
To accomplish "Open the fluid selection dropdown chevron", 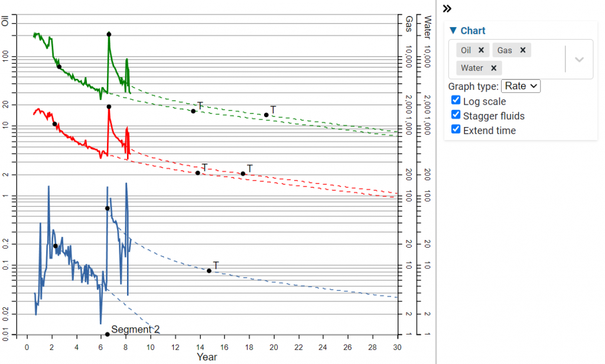I will (579, 60).
